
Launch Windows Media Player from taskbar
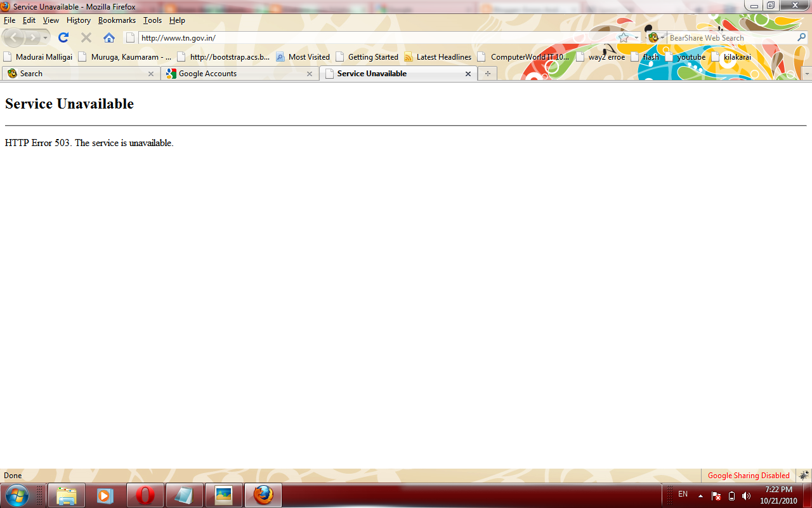click(105, 495)
